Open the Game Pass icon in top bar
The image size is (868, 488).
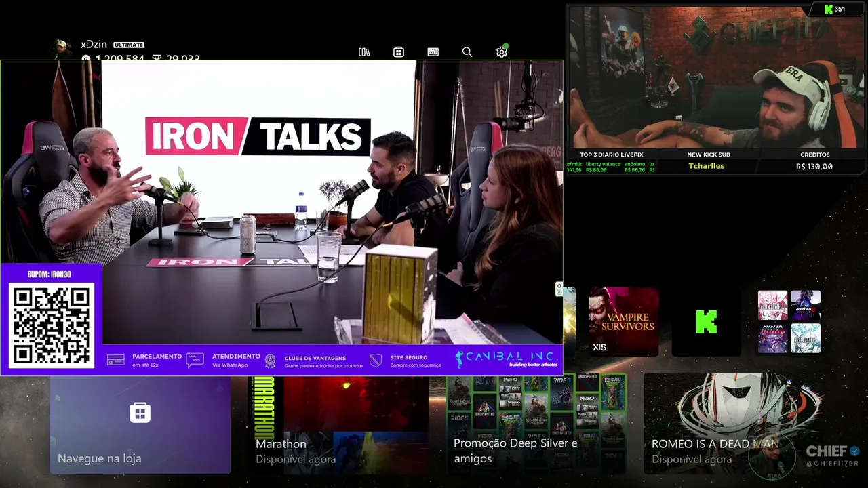pyautogui.click(x=433, y=52)
